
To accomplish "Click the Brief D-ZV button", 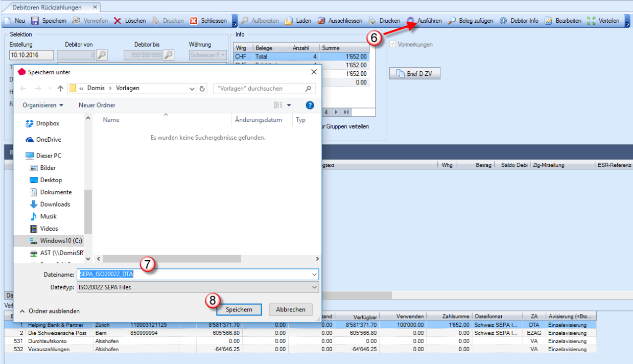I will (x=415, y=74).
